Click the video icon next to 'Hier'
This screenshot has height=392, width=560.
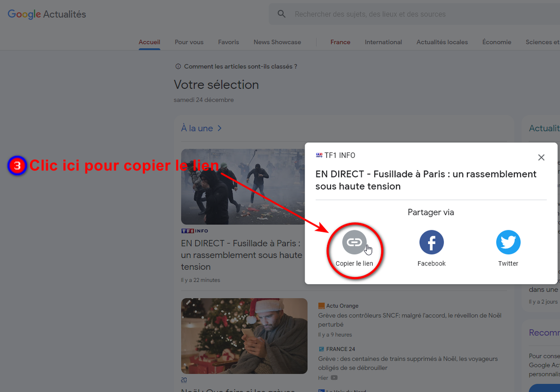[334, 378]
